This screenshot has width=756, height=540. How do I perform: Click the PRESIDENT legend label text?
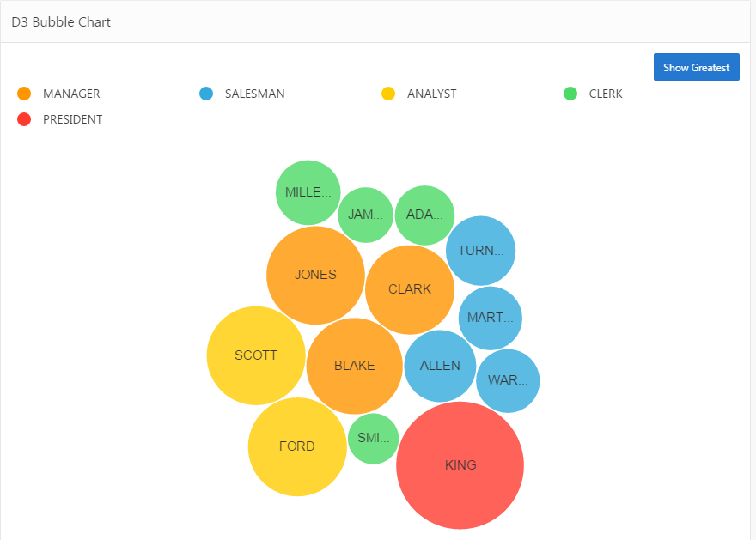[x=73, y=119]
